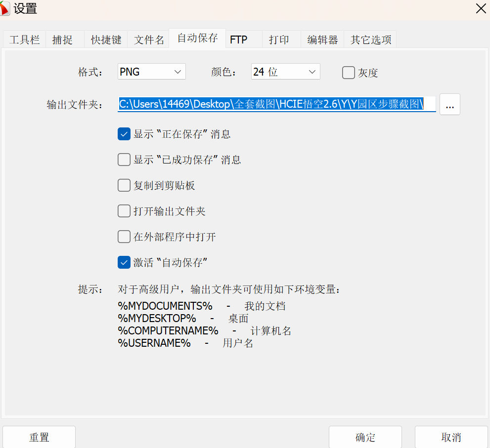Image resolution: width=490 pixels, height=448 pixels.
Task: Enable 复制到剪贴板 option
Action: tap(124, 185)
